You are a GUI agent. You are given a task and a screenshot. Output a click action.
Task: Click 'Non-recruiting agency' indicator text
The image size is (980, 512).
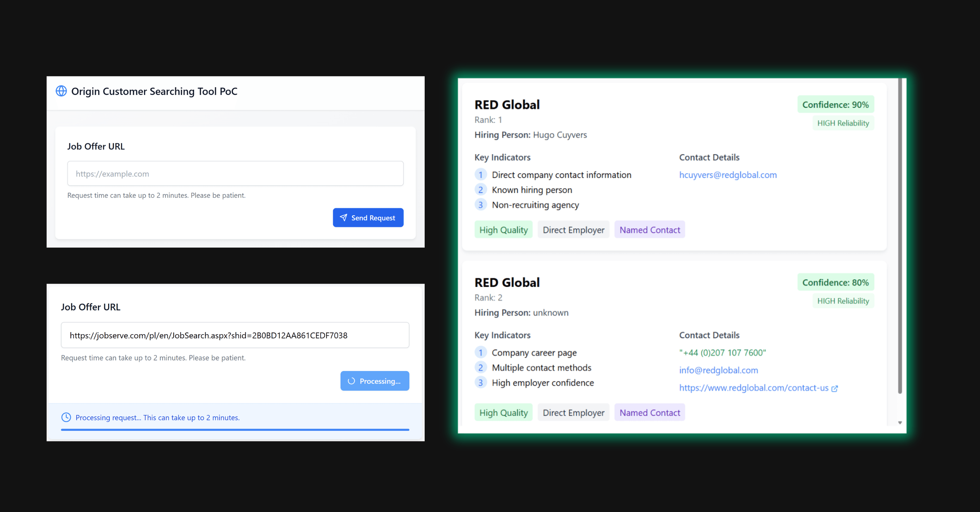click(535, 205)
